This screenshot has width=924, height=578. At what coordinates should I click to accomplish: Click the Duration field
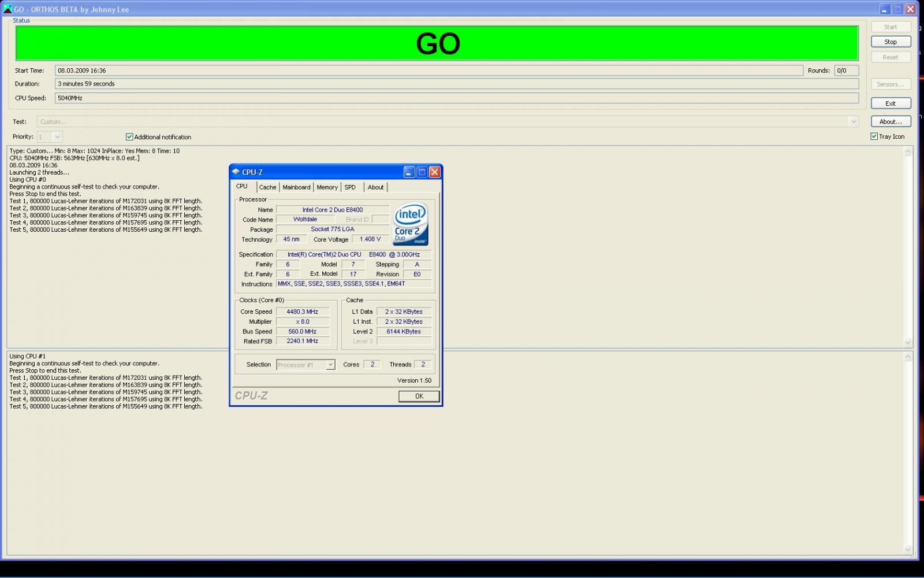(x=457, y=84)
